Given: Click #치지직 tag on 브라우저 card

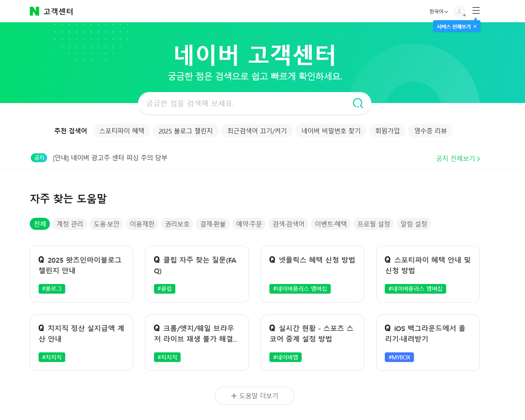Looking at the screenshot, I should click(167, 357).
